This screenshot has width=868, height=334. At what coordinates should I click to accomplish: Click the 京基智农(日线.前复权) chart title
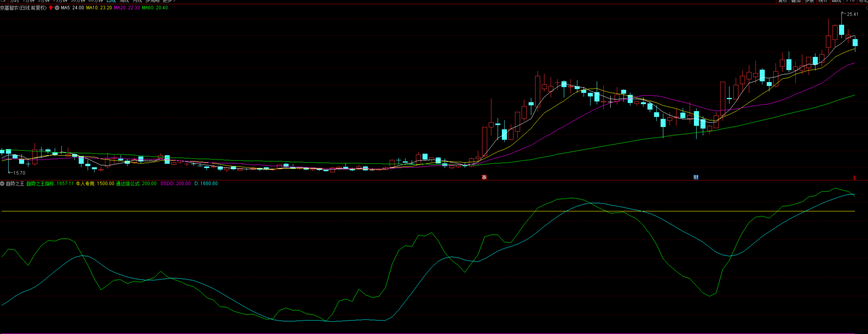pyautogui.click(x=23, y=8)
